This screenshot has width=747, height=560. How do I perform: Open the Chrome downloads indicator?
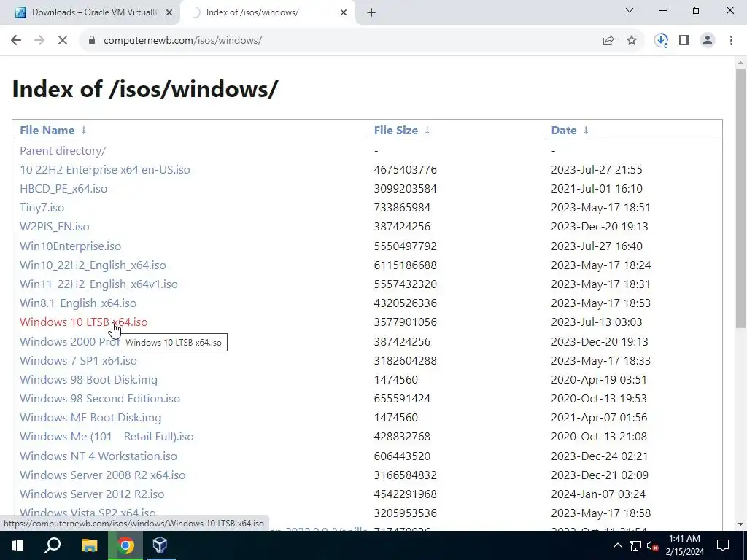661,41
